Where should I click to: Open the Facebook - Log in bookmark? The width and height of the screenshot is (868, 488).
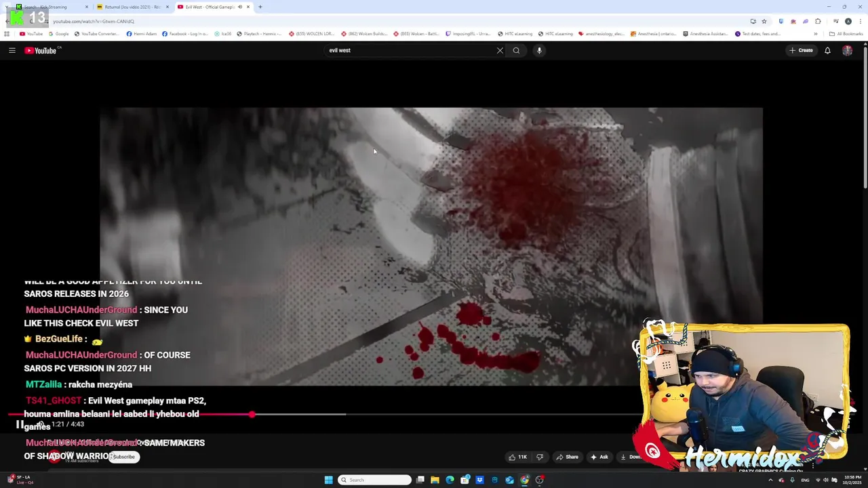[185, 34]
